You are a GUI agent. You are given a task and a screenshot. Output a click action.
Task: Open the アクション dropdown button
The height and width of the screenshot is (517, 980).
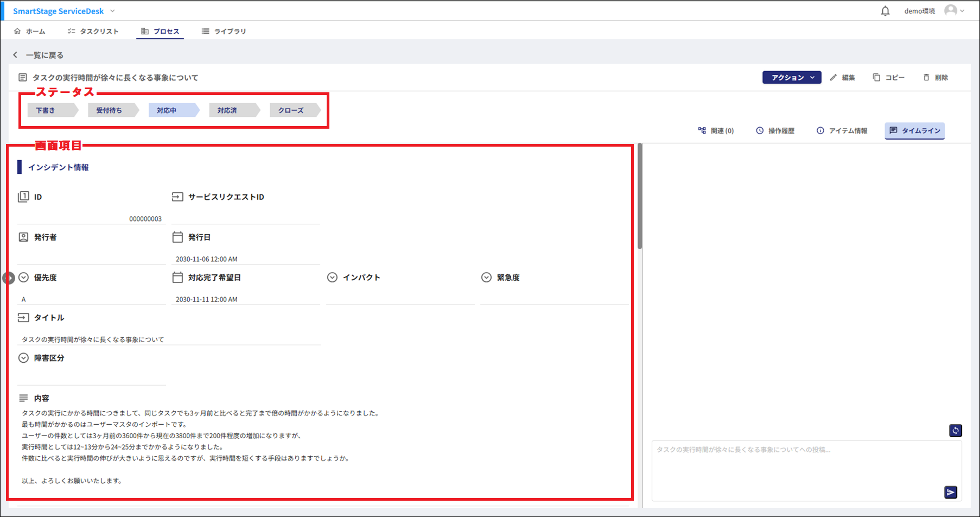pyautogui.click(x=792, y=78)
